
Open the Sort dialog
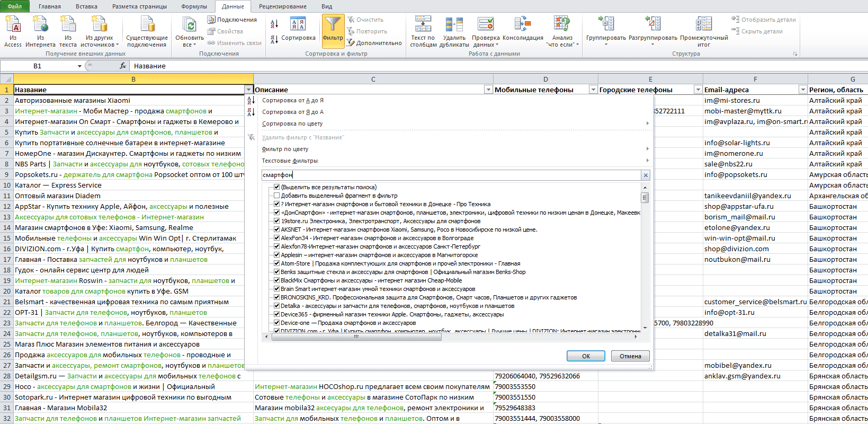(x=298, y=28)
